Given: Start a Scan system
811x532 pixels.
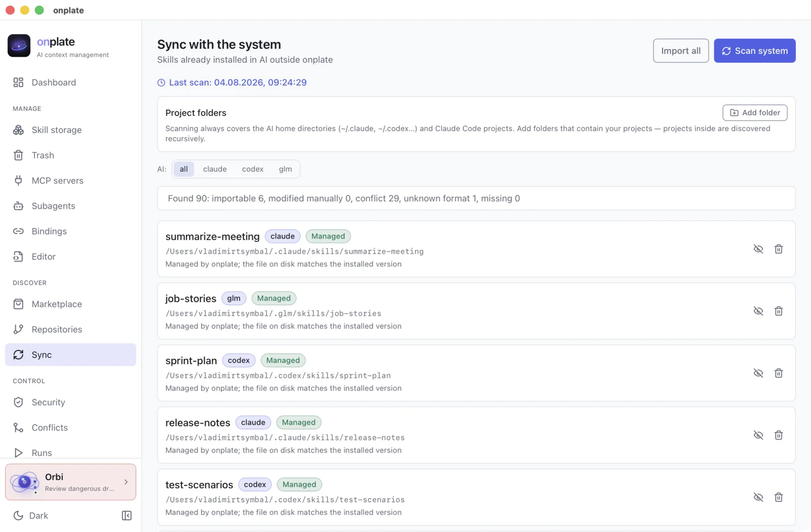Looking at the screenshot, I should coord(755,51).
